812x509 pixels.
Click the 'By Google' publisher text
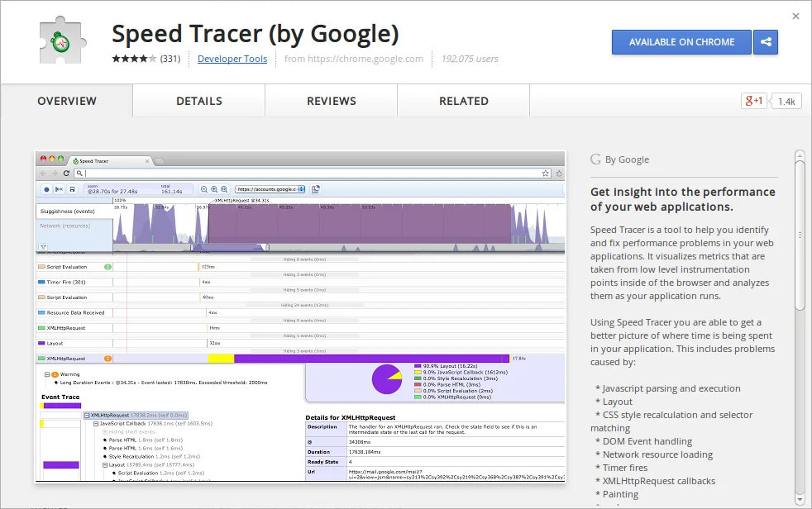[627, 159]
